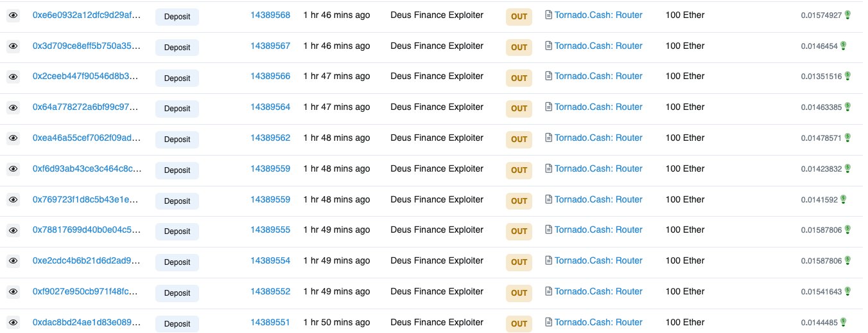Click the Deposit badge for transaction 0x769723f1d8c5b43e1e
The height and width of the screenshot is (333, 868).
tap(177, 201)
